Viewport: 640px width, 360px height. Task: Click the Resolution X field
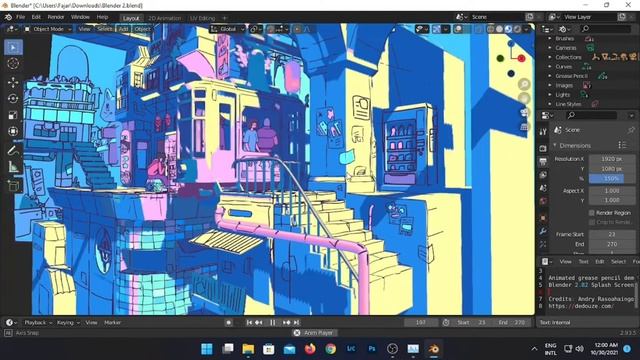612,159
